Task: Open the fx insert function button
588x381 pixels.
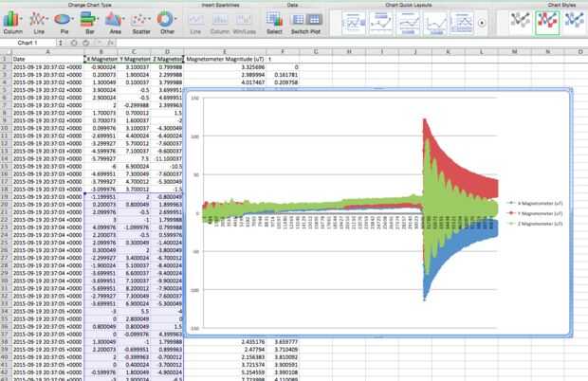Action: [x=111, y=43]
